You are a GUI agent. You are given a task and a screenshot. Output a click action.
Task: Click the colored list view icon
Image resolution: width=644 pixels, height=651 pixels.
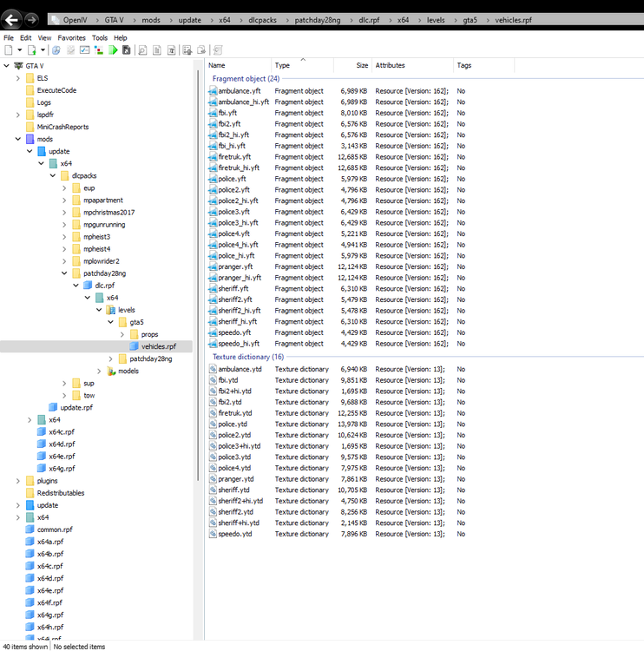click(x=98, y=50)
